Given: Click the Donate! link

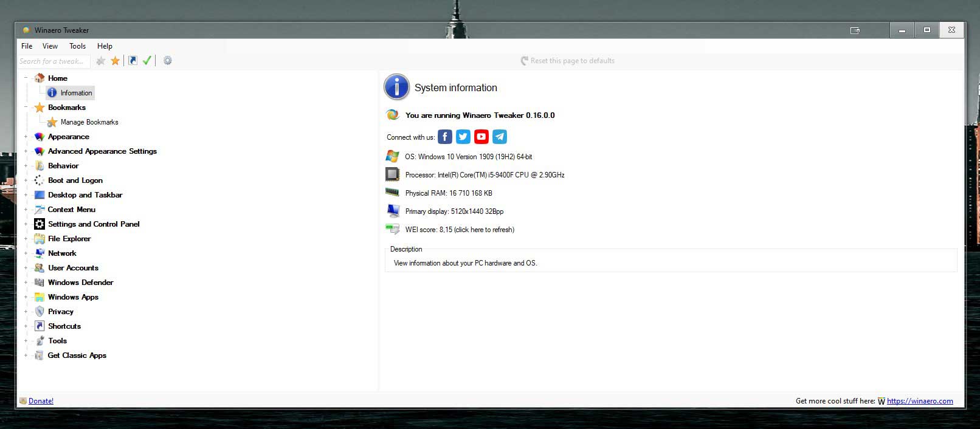Looking at the screenshot, I should point(41,401).
